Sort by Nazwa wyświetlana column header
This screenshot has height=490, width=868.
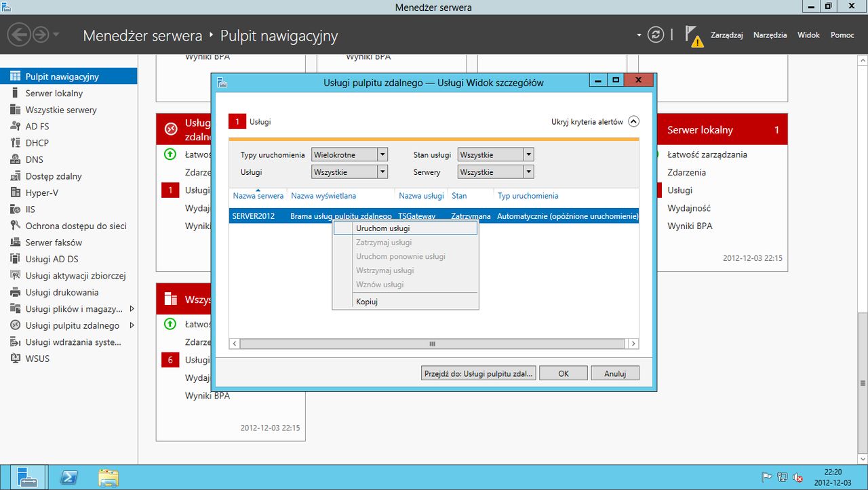tap(323, 196)
